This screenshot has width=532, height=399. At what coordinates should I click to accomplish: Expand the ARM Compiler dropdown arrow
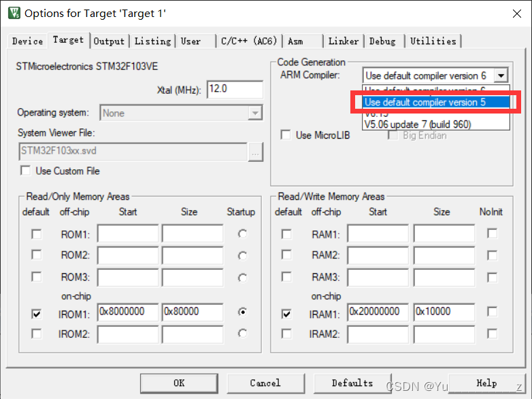(x=501, y=75)
